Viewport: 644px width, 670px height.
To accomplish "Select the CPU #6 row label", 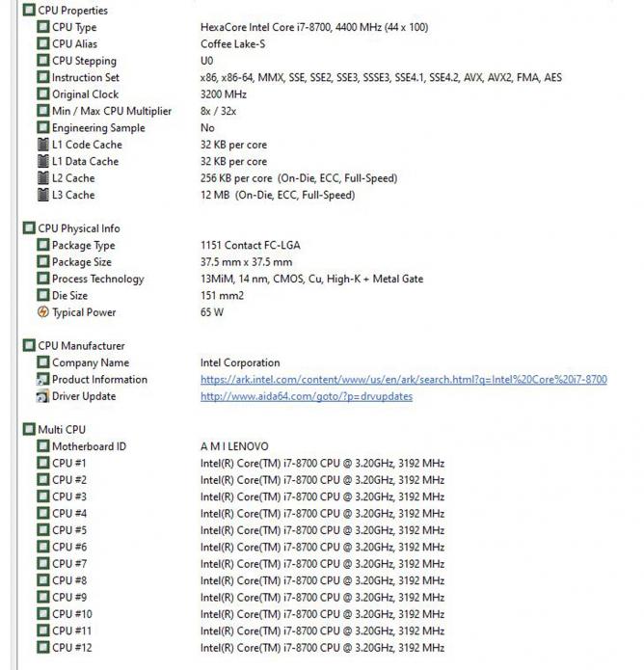I will pos(69,547).
